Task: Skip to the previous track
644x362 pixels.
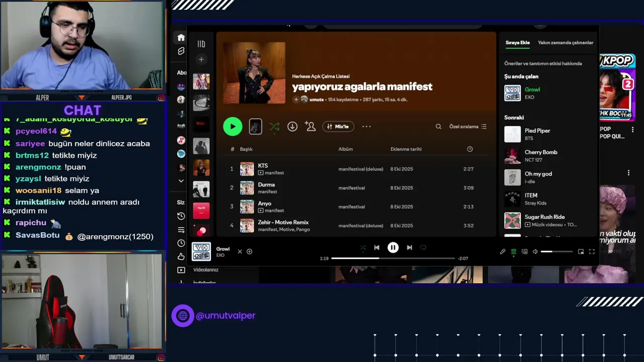Action: click(x=376, y=247)
